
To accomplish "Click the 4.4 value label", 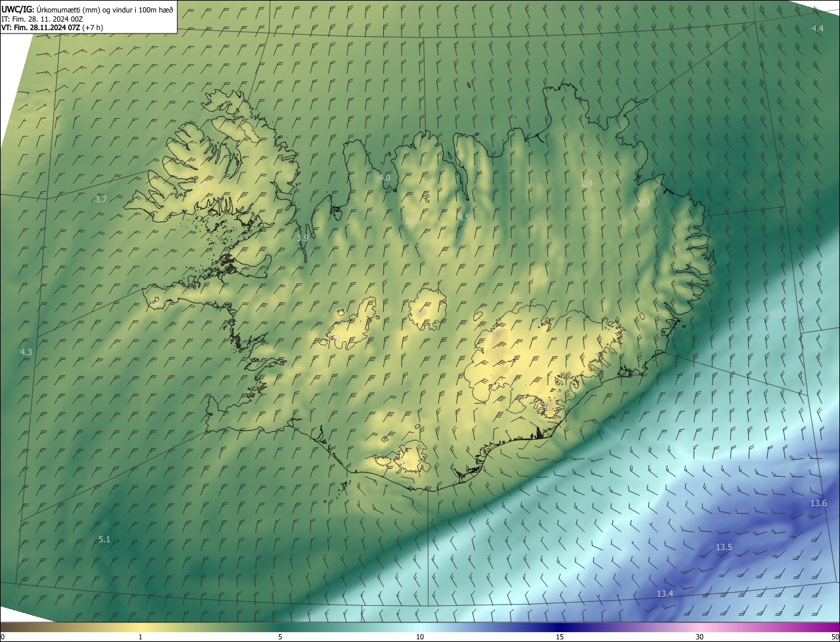I will (817, 28).
